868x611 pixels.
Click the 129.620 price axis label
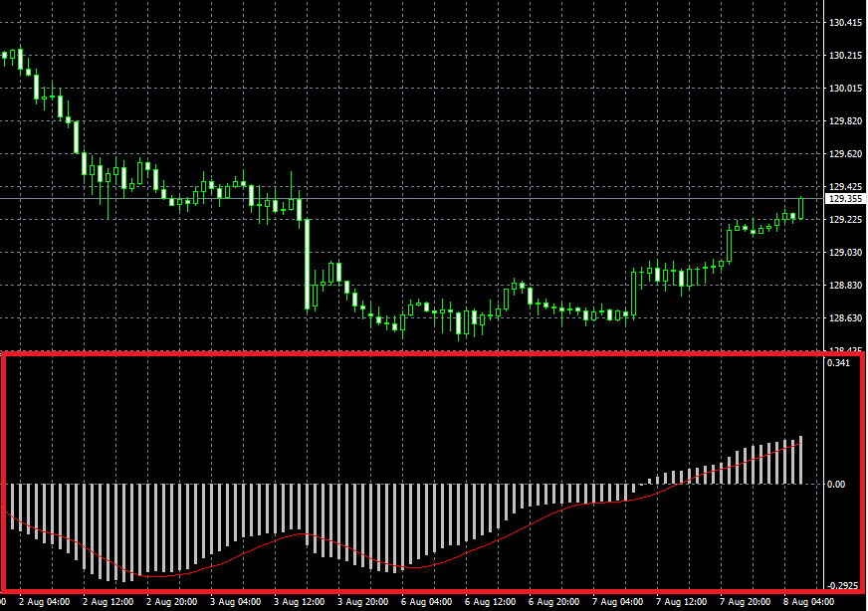(845, 154)
